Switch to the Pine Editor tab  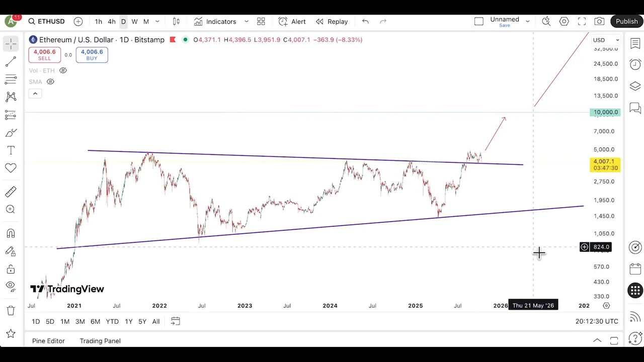click(48, 341)
